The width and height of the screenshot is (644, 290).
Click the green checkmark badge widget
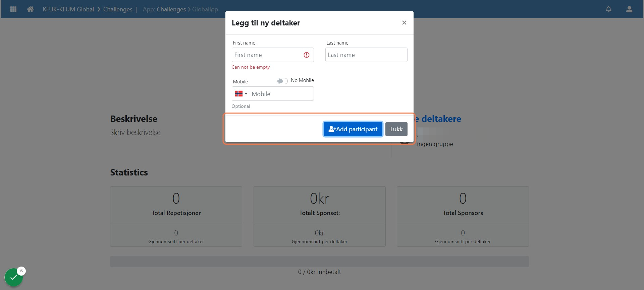(x=13, y=277)
